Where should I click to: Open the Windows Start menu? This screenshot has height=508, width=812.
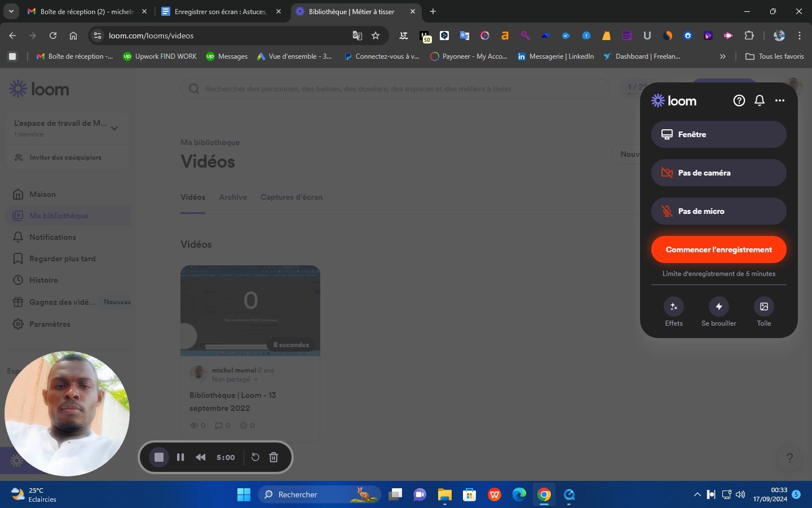coord(244,494)
